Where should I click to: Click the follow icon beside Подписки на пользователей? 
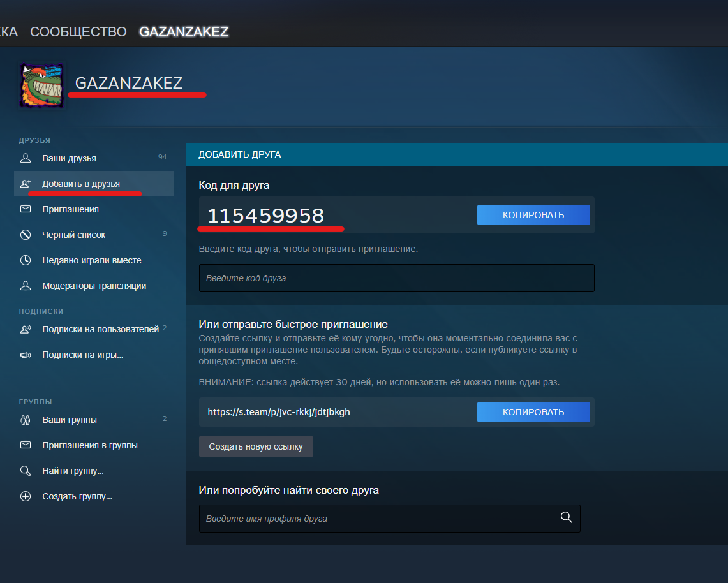pos(26,330)
